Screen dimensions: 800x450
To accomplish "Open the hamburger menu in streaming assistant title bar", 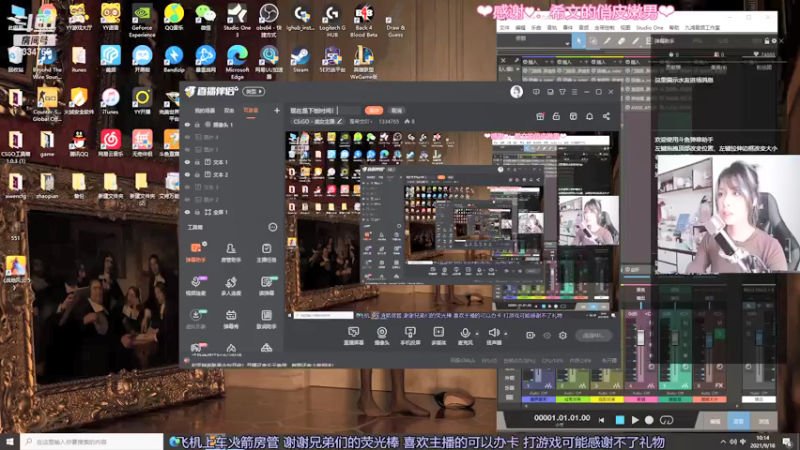I will tap(574, 92).
